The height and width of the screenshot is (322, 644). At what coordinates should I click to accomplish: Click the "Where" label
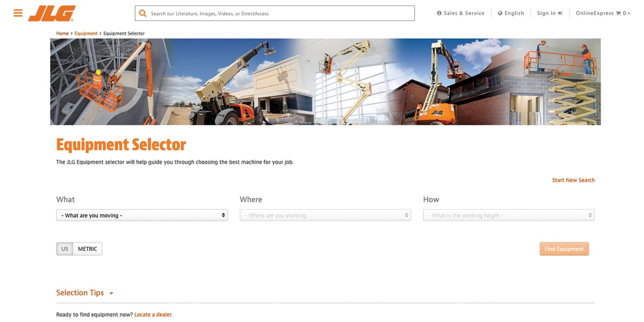coord(251,200)
